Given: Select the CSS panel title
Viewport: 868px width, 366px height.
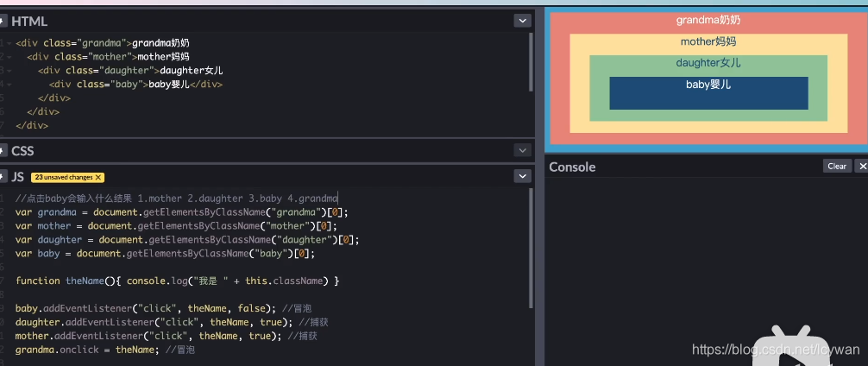Looking at the screenshot, I should [x=22, y=150].
